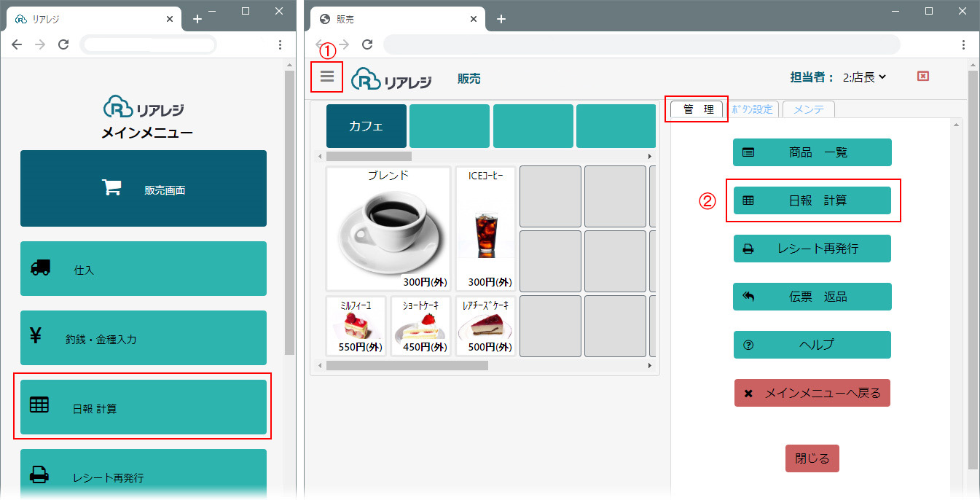The width and height of the screenshot is (980, 500).
Task: Click 伝票 返品 button
Action: pos(812,297)
